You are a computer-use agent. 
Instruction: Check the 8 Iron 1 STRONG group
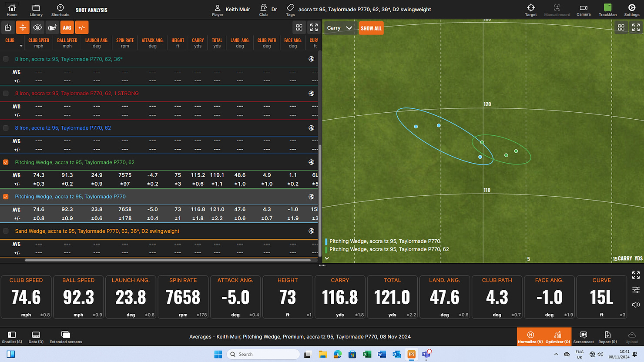(6, 93)
